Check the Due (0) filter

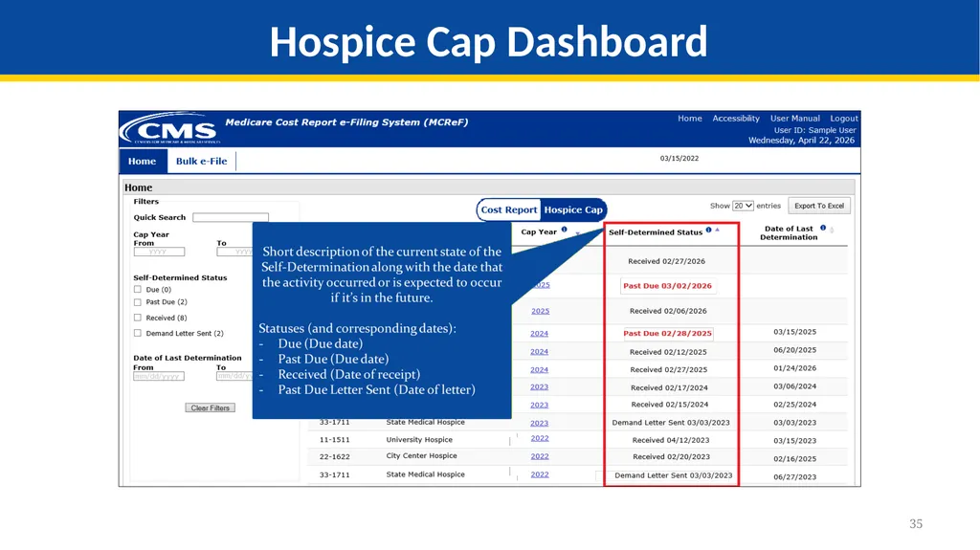[x=138, y=290]
